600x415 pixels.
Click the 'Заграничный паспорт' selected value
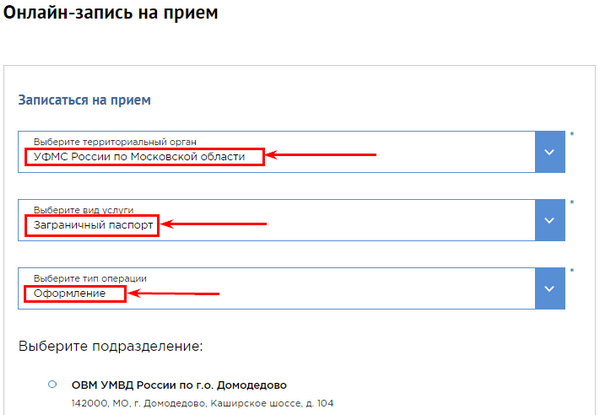(90, 225)
